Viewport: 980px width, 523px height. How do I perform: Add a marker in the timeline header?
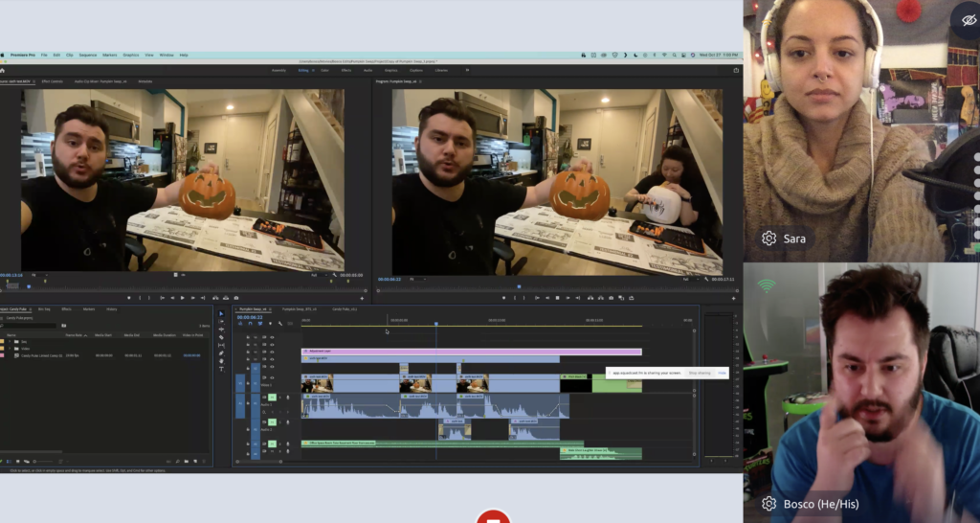pos(270,324)
